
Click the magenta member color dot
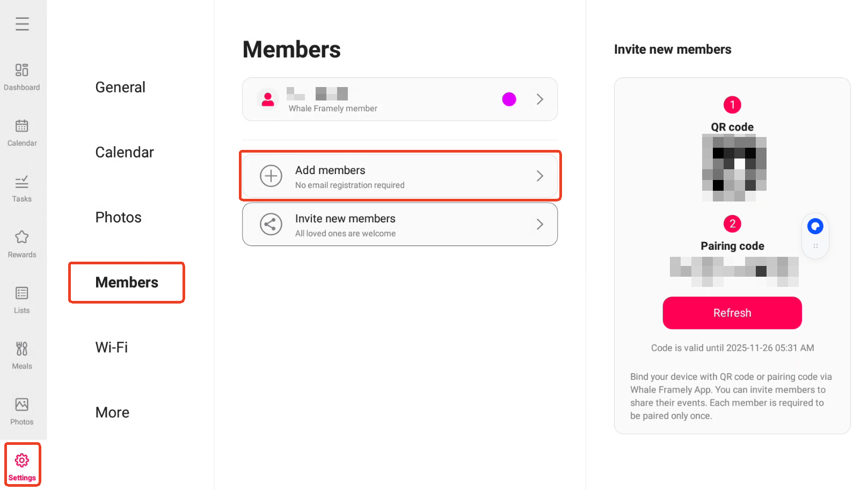509,99
